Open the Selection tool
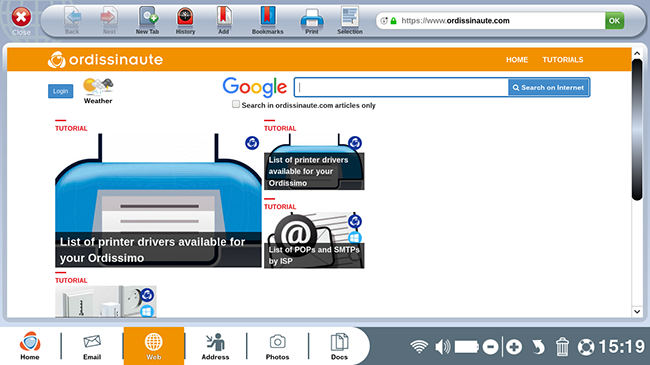Viewport: 650px width, 365px height. [350, 20]
